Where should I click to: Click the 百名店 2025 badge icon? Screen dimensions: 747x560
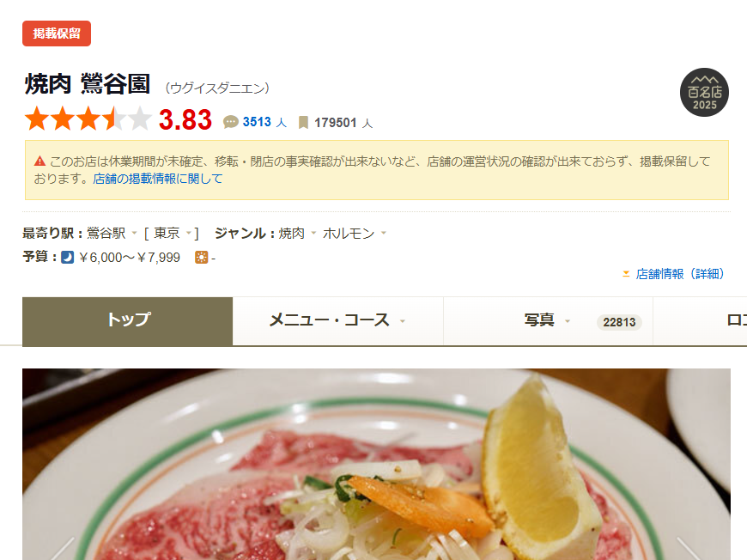pyautogui.click(x=704, y=93)
